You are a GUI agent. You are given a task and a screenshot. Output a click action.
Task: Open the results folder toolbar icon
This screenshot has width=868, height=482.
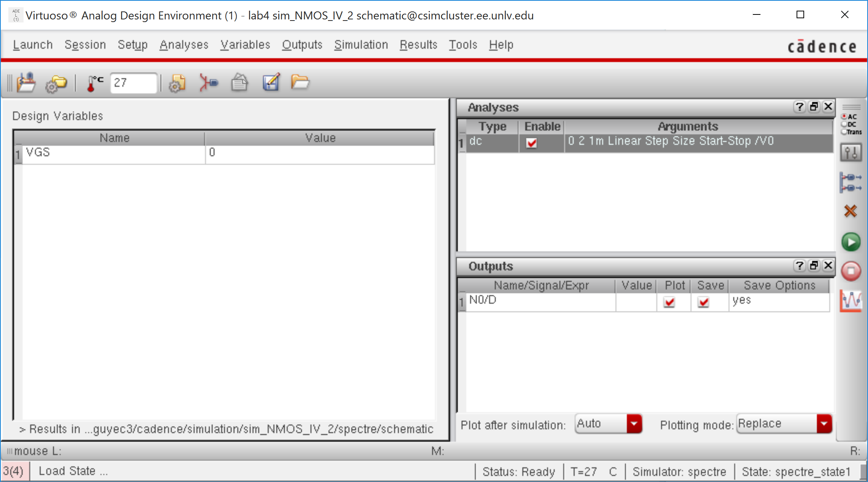300,82
